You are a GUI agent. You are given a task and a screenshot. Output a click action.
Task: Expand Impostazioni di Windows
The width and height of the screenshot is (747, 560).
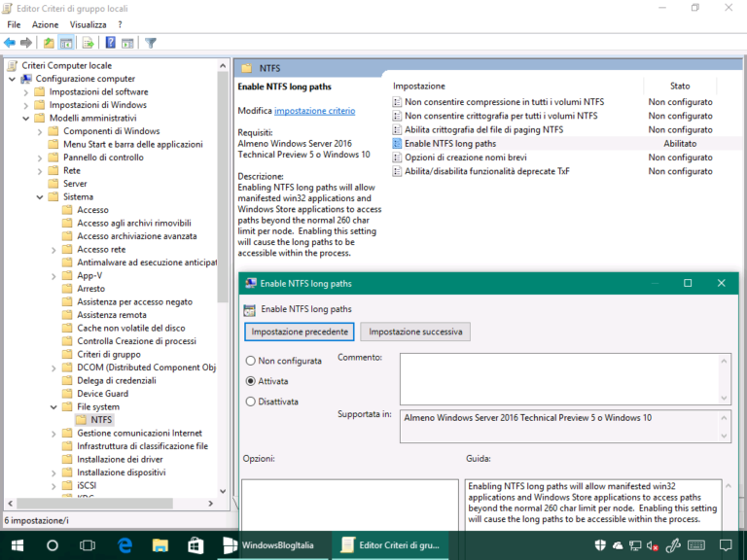click(x=26, y=105)
